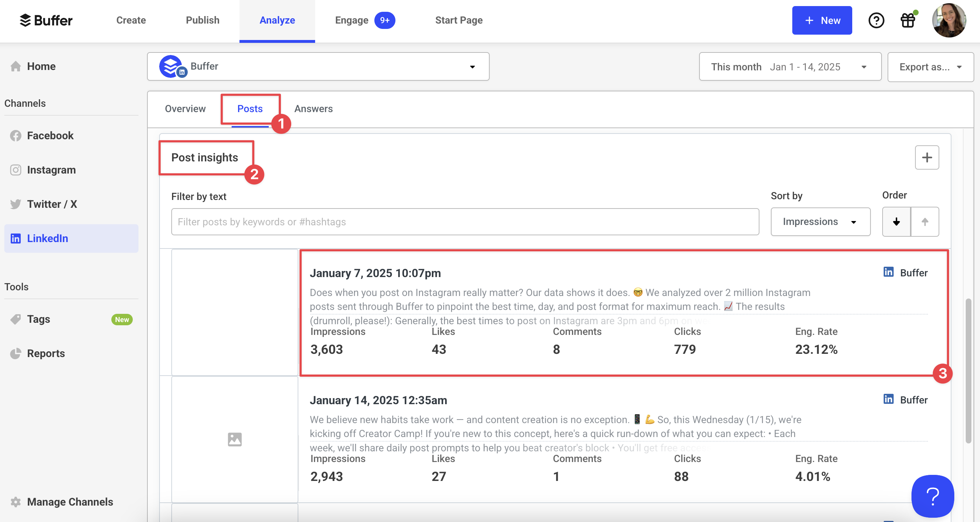
Task: Expand the This month date range dropdown
Action: (x=864, y=66)
